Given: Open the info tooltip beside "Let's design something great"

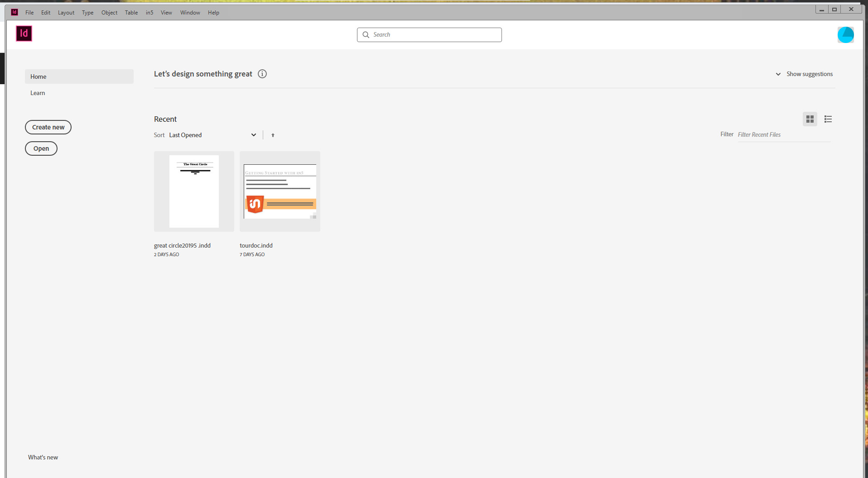Looking at the screenshot, I should (262, 74).
